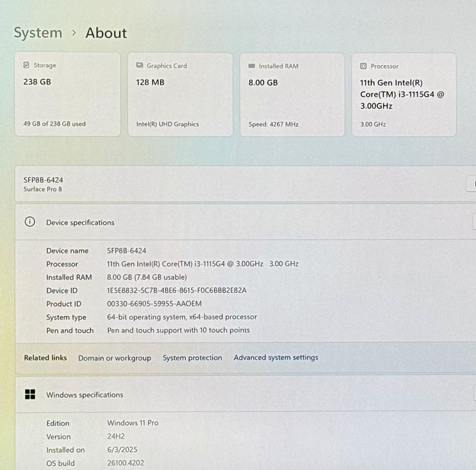Click the Device ID row label

(x=62, y=291)
